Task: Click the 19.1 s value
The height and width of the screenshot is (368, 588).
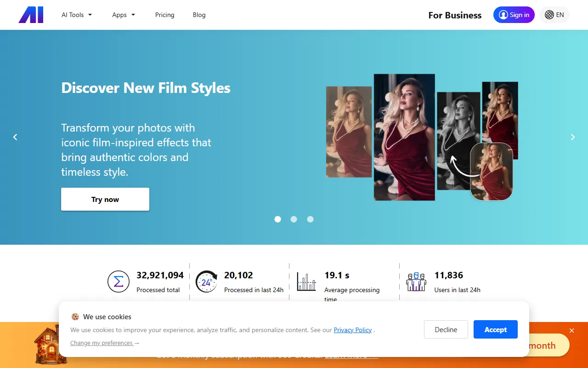Action: (337, 275)
